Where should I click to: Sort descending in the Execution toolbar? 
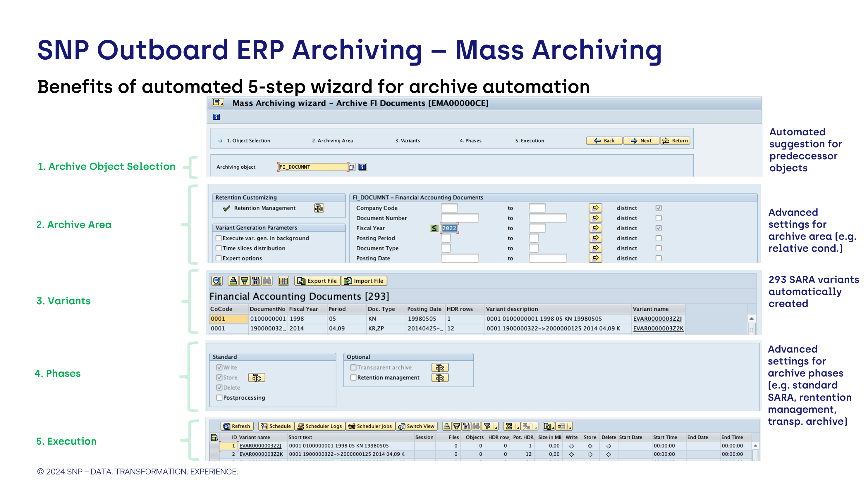(x=457, y=426)
